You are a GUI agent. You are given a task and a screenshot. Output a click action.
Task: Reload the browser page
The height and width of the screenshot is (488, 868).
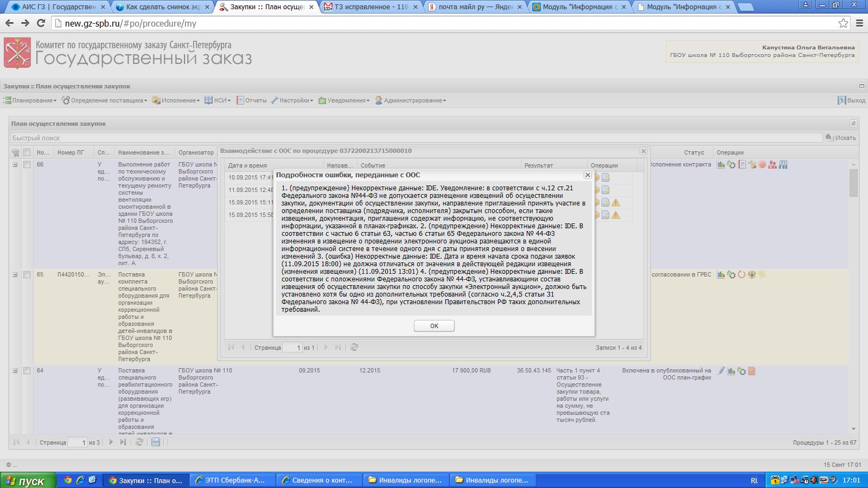[x=41, y=23]
